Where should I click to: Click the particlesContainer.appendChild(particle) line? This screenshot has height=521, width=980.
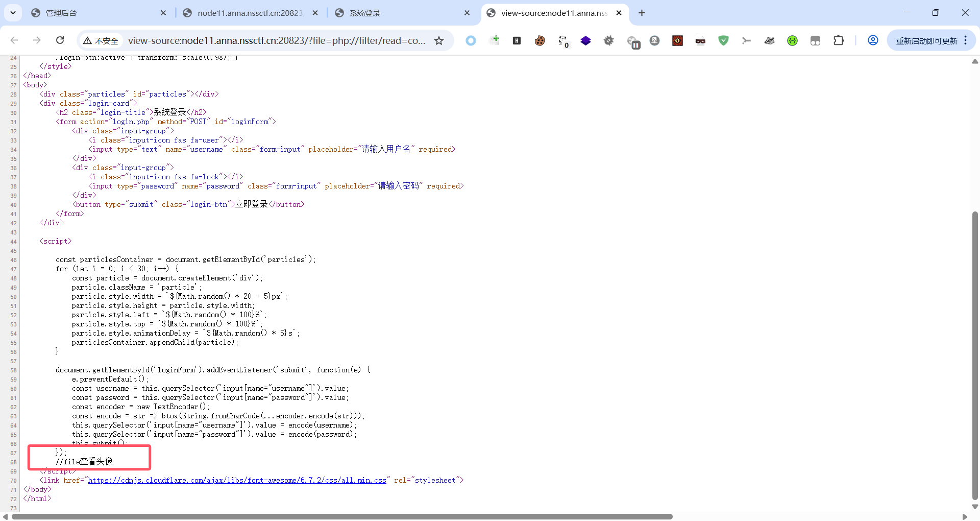coord(155,342)
